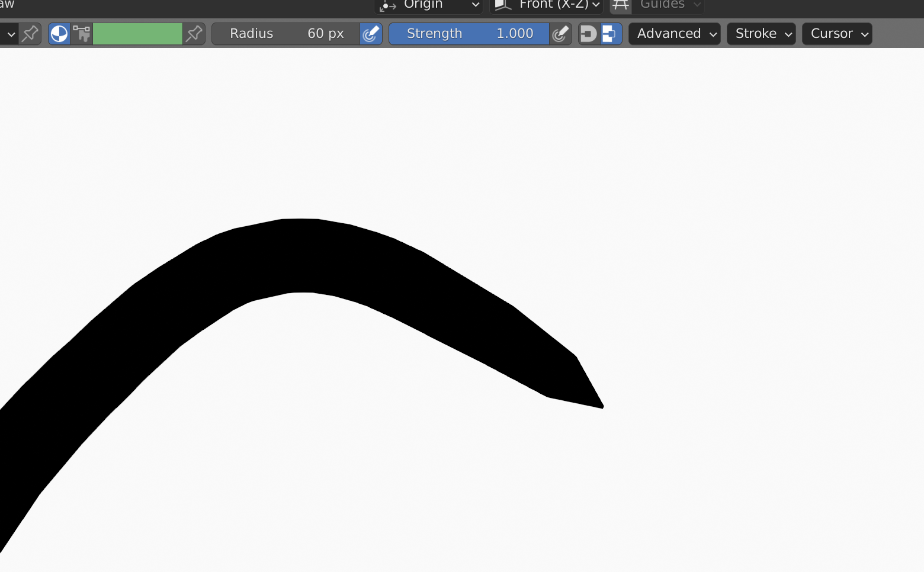Open the Front (X-Z) drawing plane dropdown
The image size is (924, 572).
pos(546,5)
